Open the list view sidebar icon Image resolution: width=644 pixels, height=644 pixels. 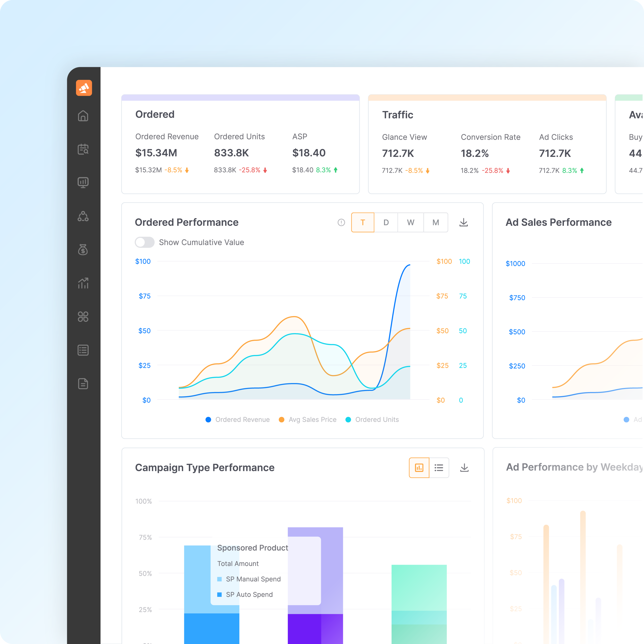coord(83,350)
